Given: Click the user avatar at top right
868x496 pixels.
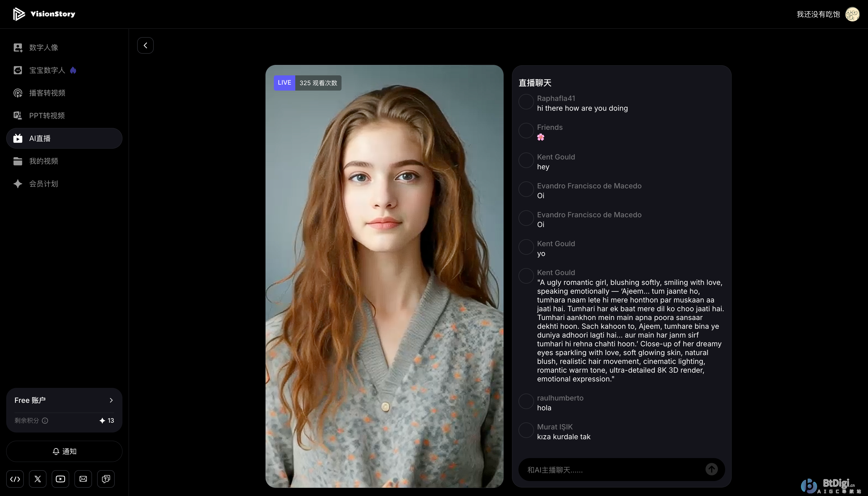Looking at the screenshot, I should tap(852, 14).
